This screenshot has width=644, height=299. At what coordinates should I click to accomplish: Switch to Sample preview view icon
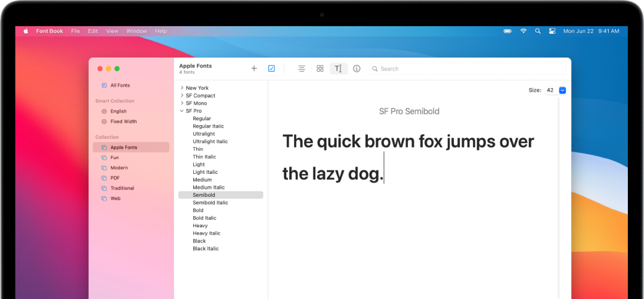coord(302,68)
